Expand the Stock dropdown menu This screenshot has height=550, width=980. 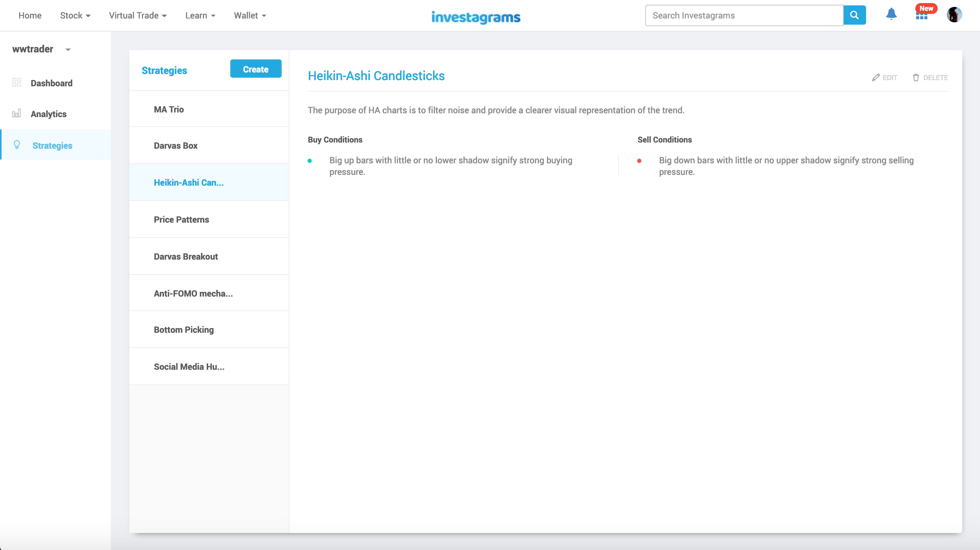click(x=75, y=15)
